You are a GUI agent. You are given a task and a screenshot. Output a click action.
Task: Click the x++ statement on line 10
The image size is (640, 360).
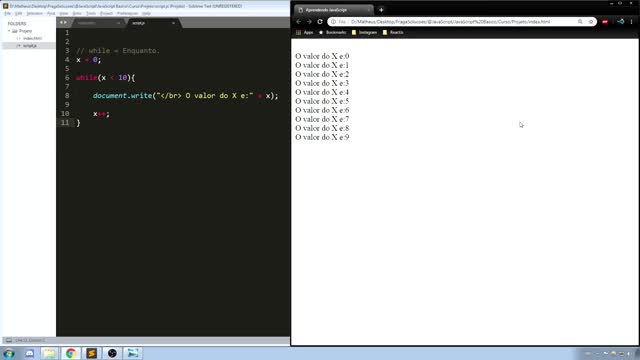click(x=101, y=114)
